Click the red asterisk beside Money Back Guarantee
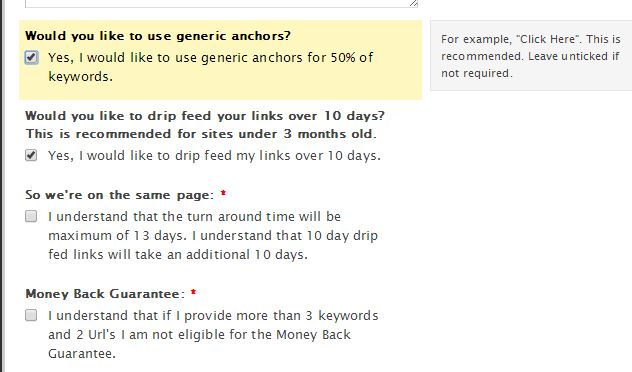 coord(193,293)
